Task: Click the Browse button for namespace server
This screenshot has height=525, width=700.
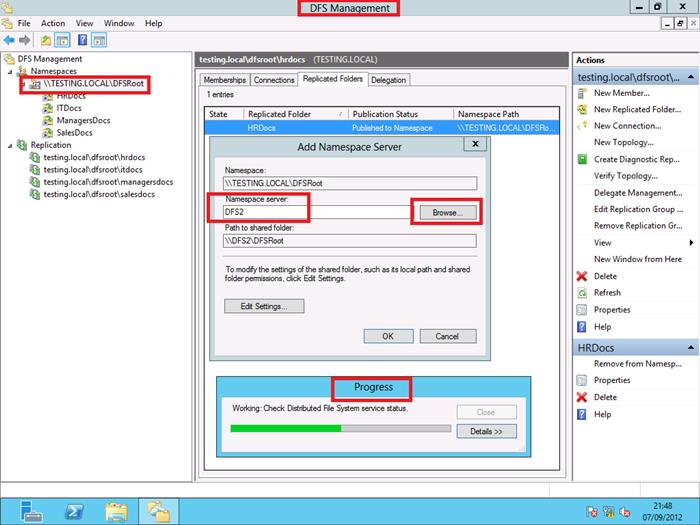Action: click(448, 213)
